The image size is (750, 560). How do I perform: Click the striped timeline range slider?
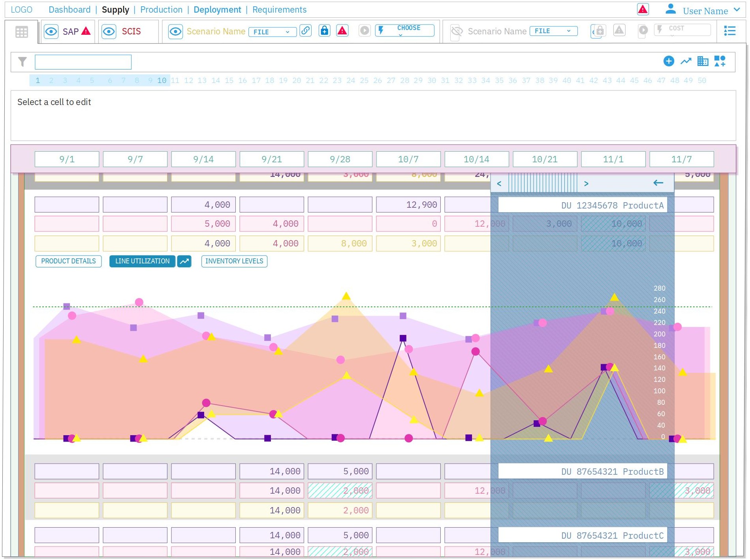pyautogui.click(x=542, y=183)
